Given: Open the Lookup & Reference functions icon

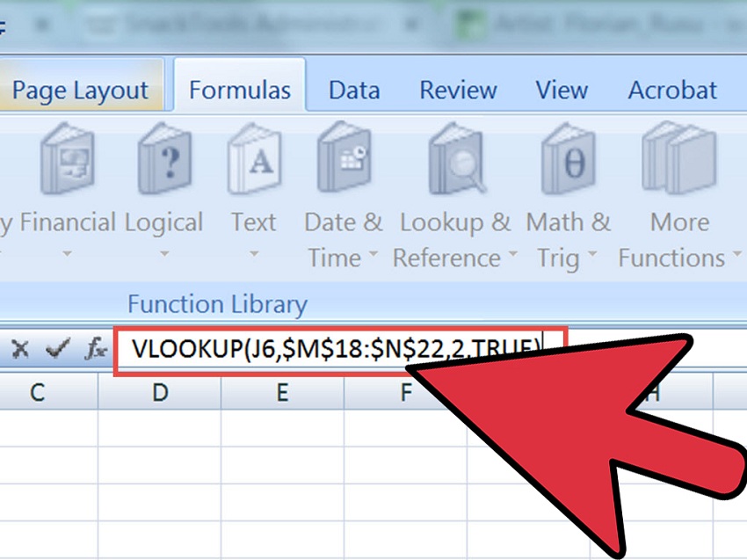Looking at the screenshot, I should coord(456,158).
